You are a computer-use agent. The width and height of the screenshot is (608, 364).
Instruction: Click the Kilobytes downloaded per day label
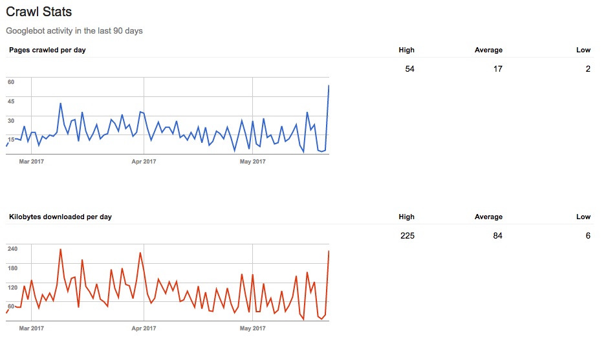click(61, 217)
